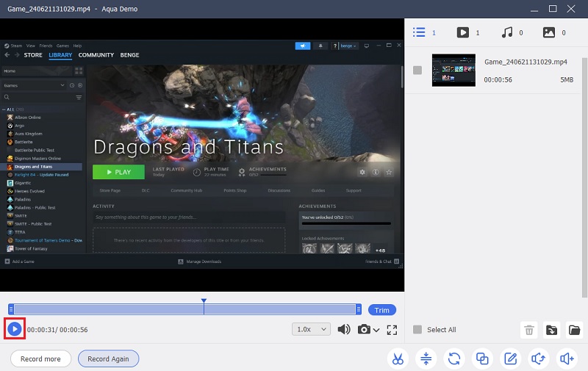Click COMMUNITY in the Steam preview

tap(96, 55)
